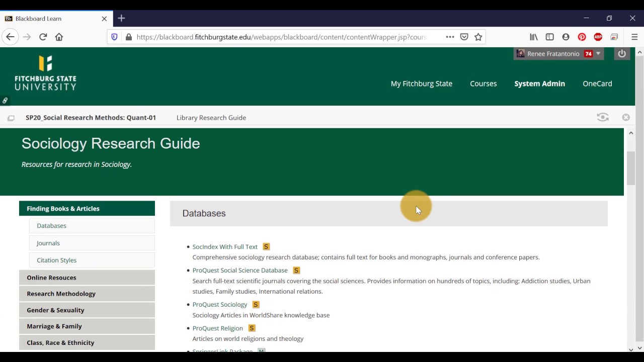Screen dimensions: 644x362
Task: Open the 74 notifications badge
Action: point(588,54)
